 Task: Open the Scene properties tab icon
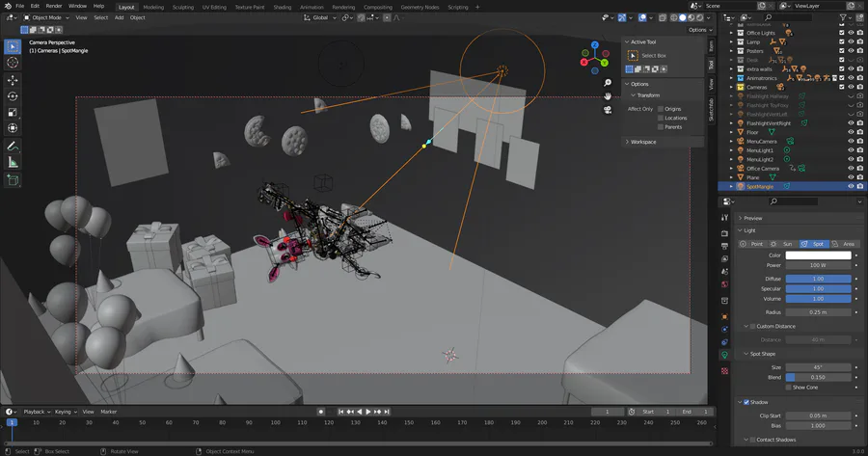point(724,272)
